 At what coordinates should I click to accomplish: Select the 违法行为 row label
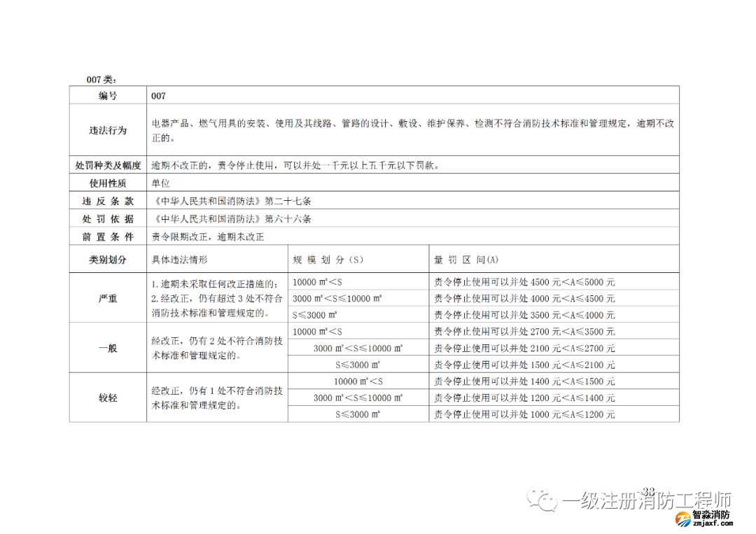(108, 130)
